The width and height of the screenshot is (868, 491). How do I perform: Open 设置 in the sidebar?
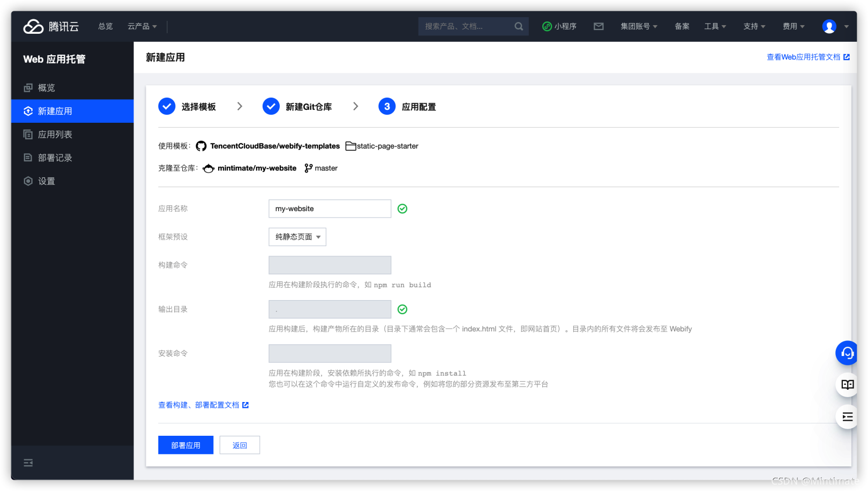[x=72, y=181]
